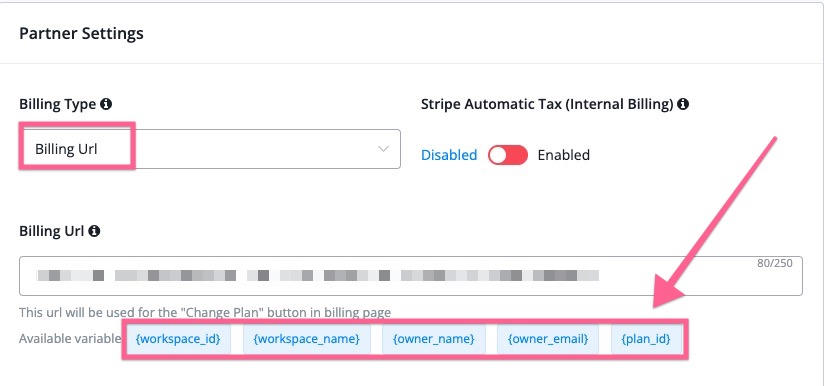The width and height of the screenshot is (824, 386).
Task: Insert the {owner_email} variable chip
Action: [548, 339]
